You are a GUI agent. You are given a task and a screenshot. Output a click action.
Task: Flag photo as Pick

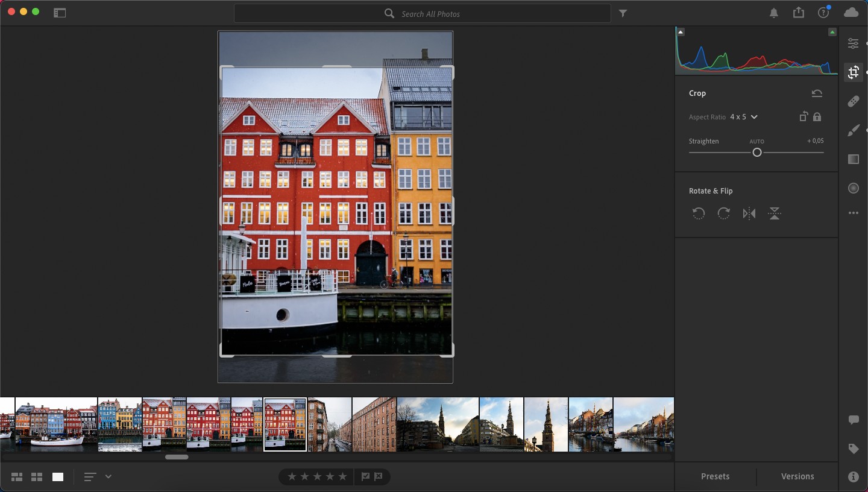pyautogui.click(x=365, y=476)
